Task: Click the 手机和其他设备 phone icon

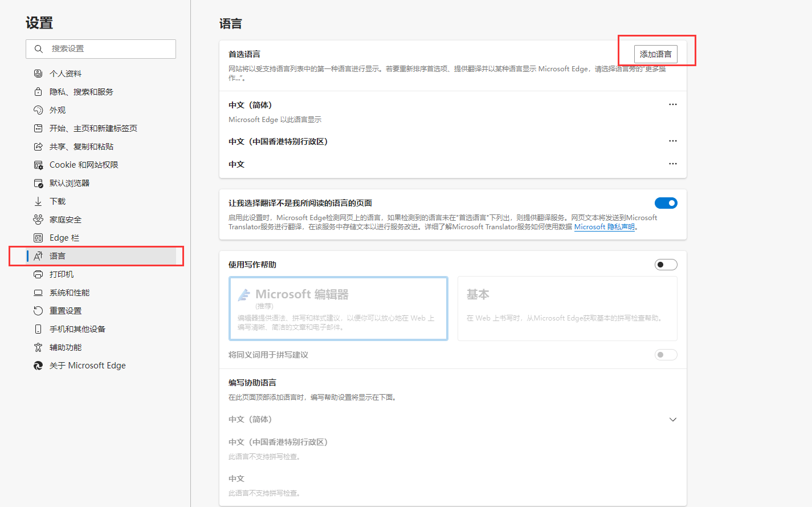Action: (38, 329)
